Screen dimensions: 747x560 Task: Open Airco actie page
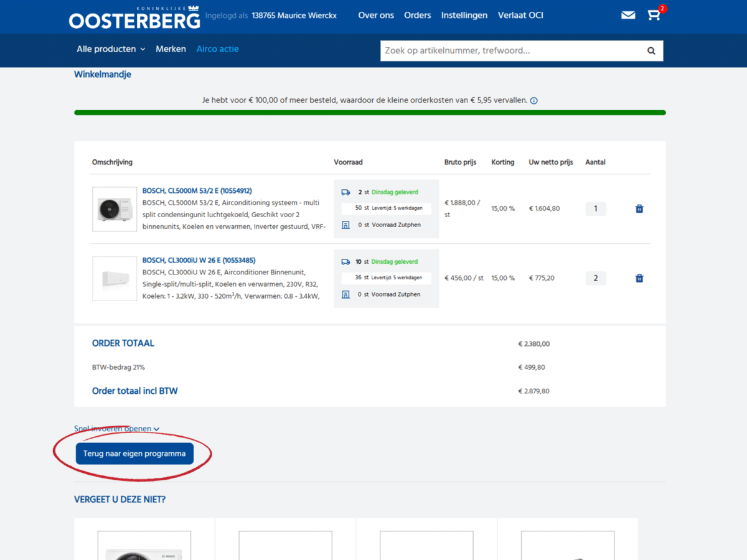[x=217, y=49]
